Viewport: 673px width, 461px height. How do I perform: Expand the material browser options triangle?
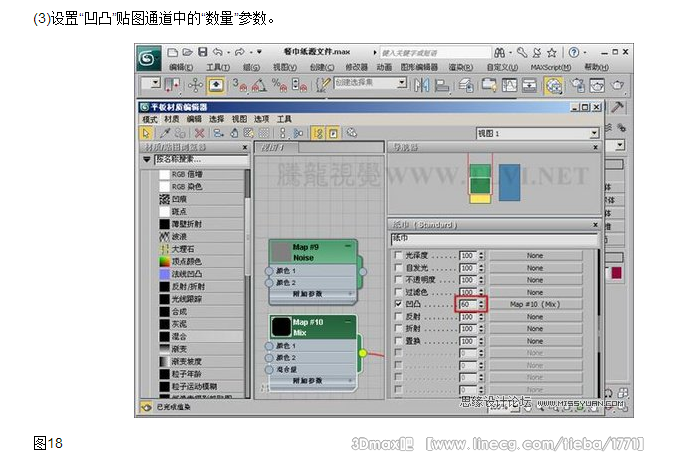click(146, 159)
